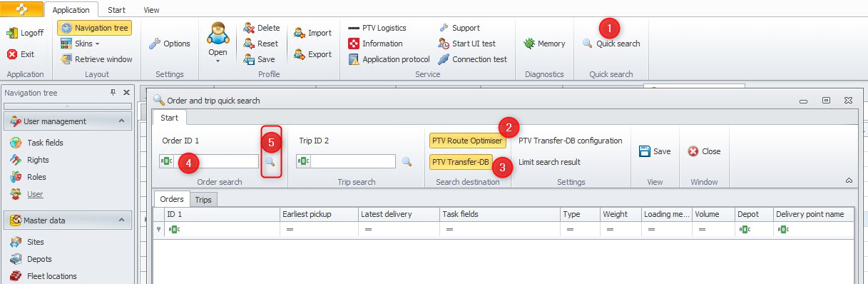Switch to the Orders tab
868x284 pixels.
tap(171, 199)
